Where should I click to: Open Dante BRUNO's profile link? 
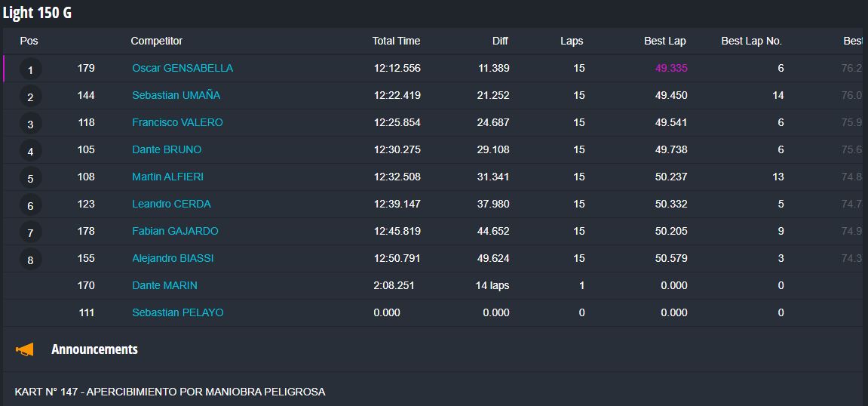pyautogui.click(x=167, y=149)
